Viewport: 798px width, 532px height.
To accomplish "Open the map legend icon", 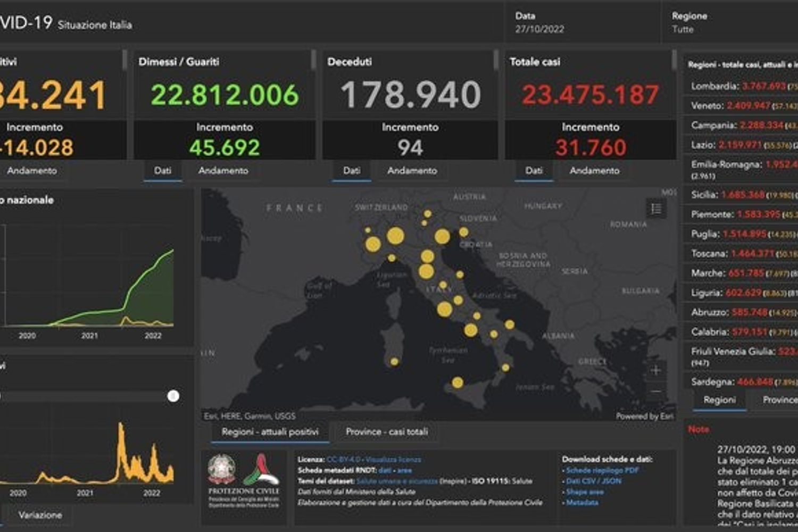I will pyautogui.click(x=656, y=209).
